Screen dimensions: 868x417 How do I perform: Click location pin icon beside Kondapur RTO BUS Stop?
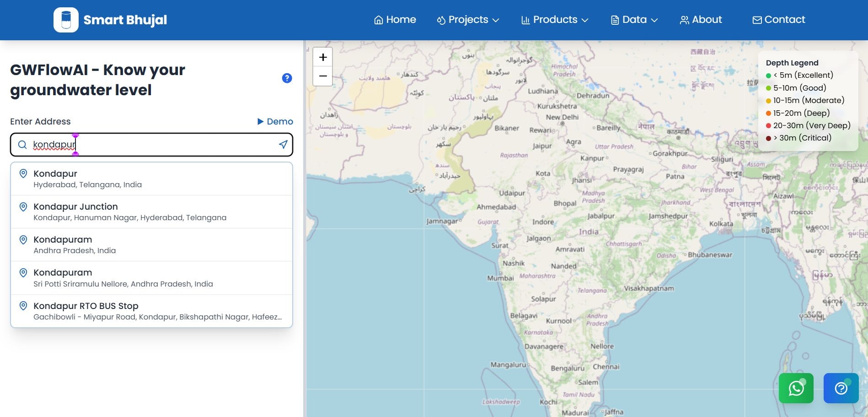coord(23,306)
